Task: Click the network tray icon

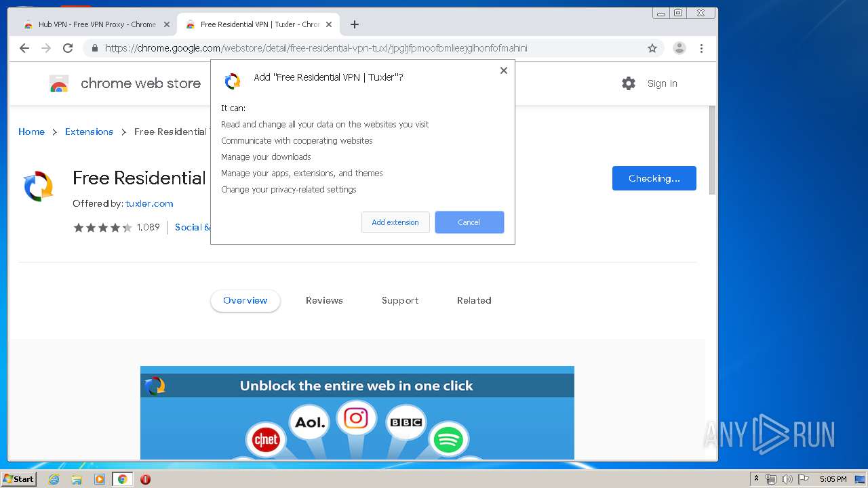Action: pyautogui.click(x=771, y=479)
